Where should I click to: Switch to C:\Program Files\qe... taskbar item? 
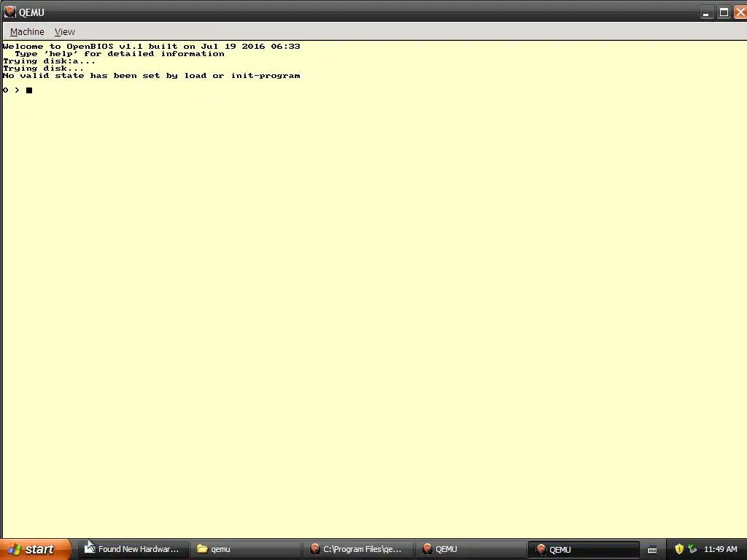357,549
